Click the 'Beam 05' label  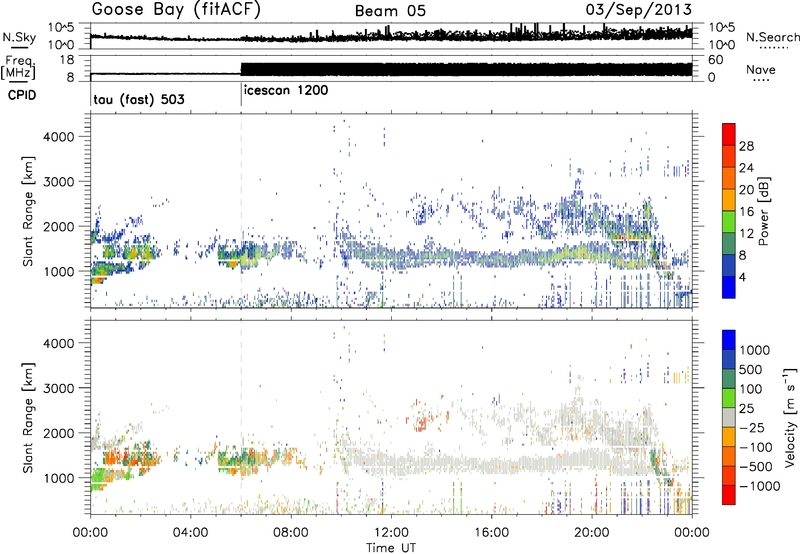tap(390, 11)
